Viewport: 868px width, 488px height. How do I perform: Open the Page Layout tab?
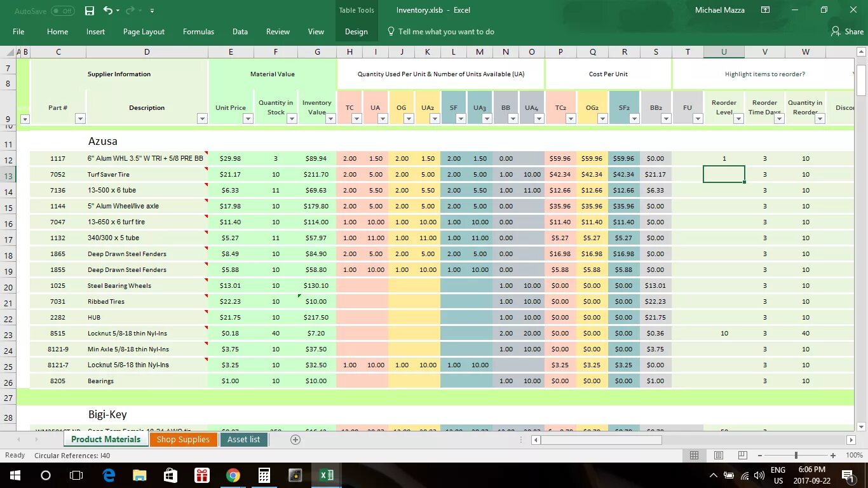point(144,32)
